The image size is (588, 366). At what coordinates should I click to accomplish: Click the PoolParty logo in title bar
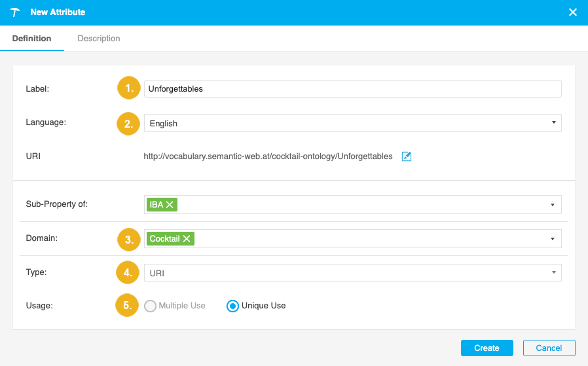pos(15,12)
